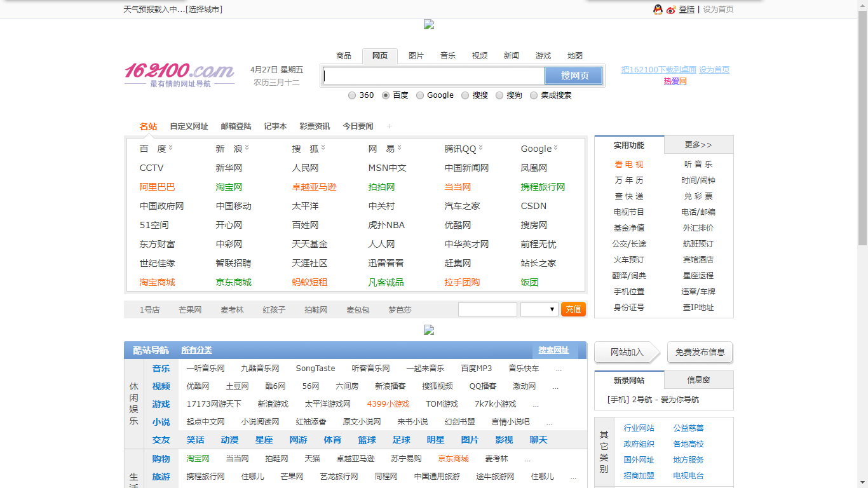Image resolution: width=868 pixels, height=488 pixels.
Task: Click the 免费发布信息 button
Action: [700, 352]
